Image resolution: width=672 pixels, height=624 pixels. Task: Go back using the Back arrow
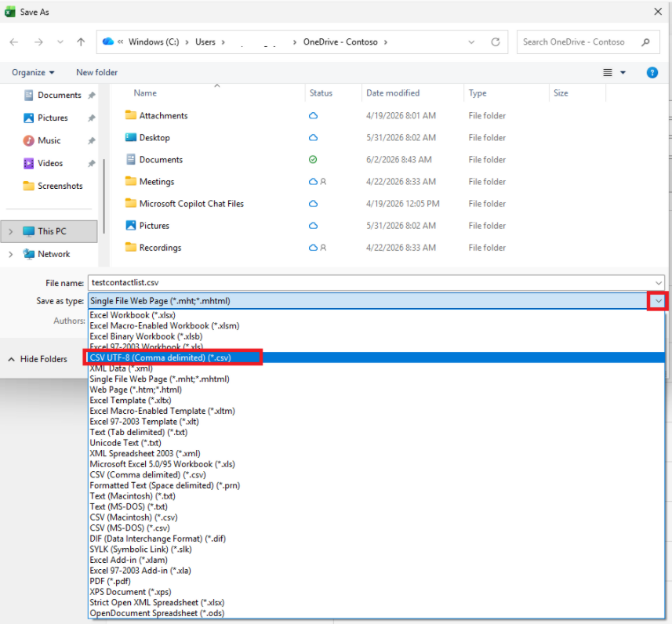13,42
